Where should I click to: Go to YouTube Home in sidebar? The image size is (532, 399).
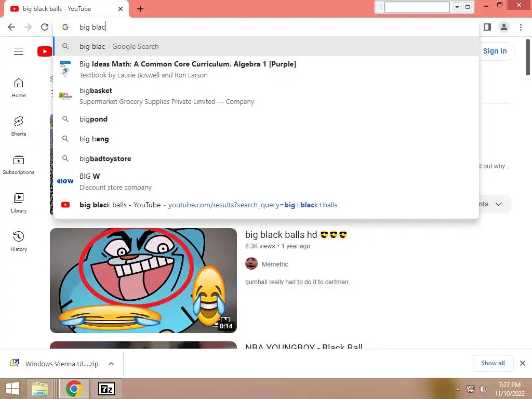pos(19,88)
